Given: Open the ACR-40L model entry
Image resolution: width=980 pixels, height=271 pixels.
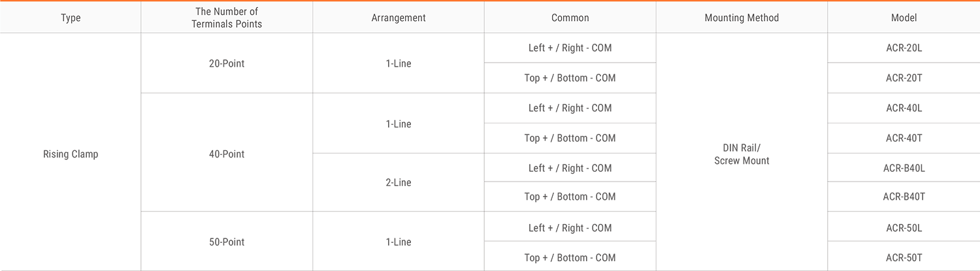Looking at the screenshot, I should click(x=904, y=108).
